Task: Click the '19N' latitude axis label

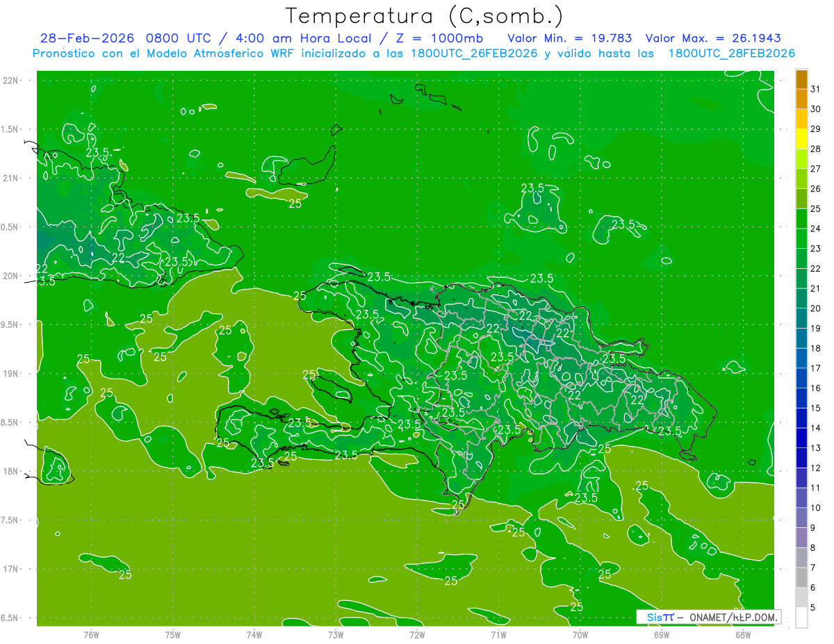Action: pos(10,374)
